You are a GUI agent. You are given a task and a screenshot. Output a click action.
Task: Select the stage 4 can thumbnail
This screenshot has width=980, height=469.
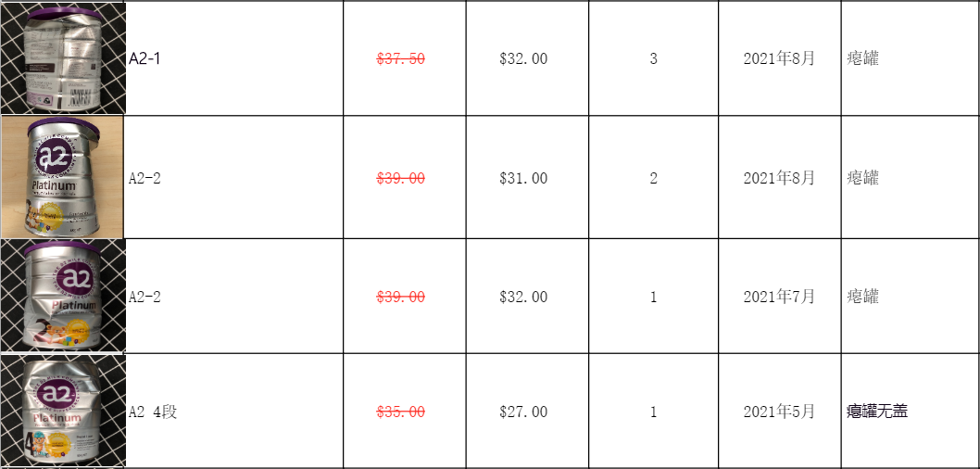point(63,411)
